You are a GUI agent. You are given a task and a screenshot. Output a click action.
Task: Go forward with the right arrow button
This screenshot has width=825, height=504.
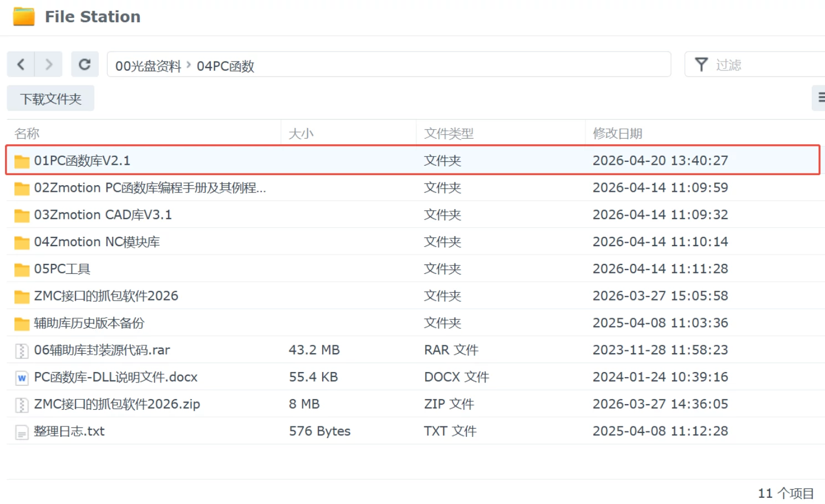tap(49, 64)
